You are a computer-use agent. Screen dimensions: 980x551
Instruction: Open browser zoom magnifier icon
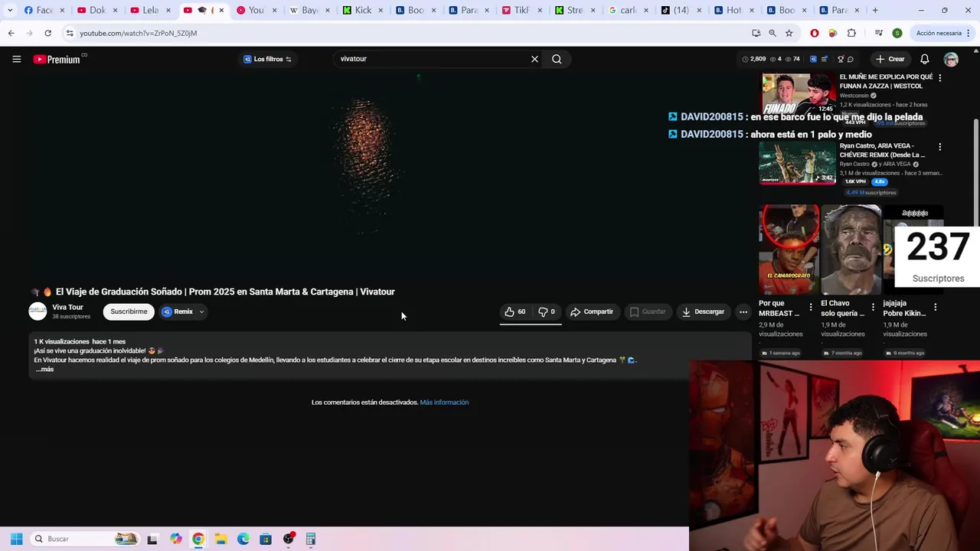pos(773,33)
